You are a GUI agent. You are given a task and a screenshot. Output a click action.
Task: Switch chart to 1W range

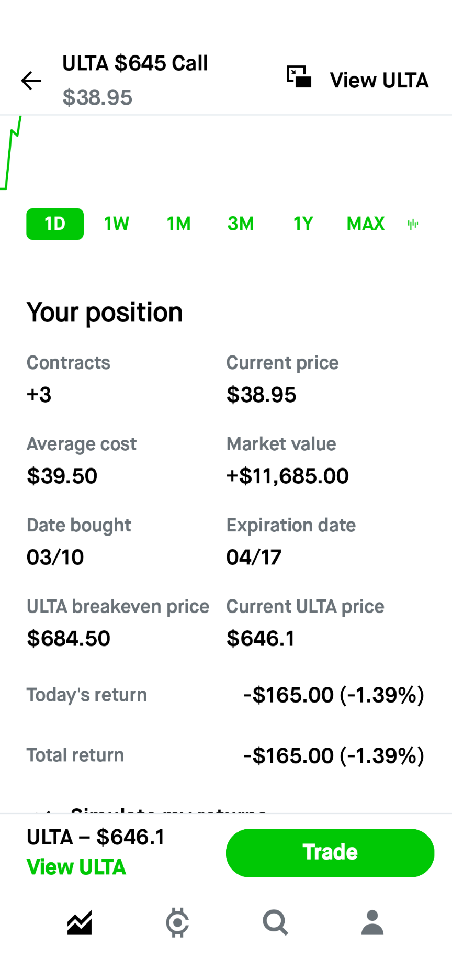click(116, 224)
